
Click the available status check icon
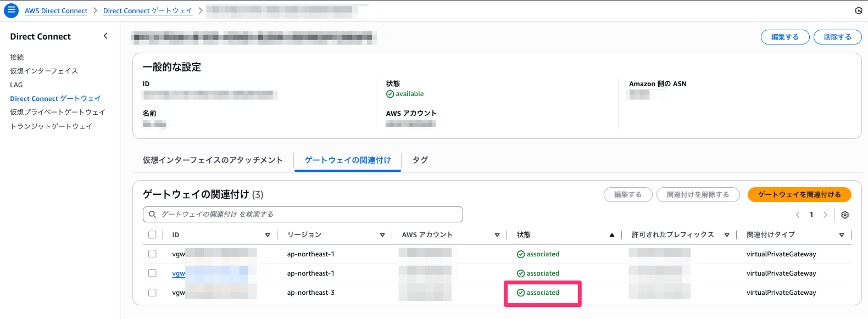click(x=390, y=94)
